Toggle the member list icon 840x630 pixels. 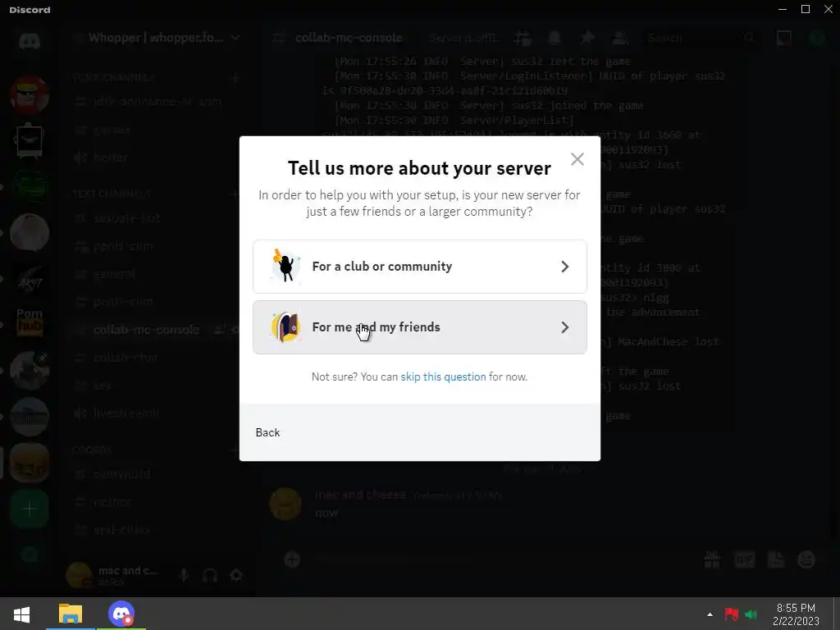(x=620, y=38)
